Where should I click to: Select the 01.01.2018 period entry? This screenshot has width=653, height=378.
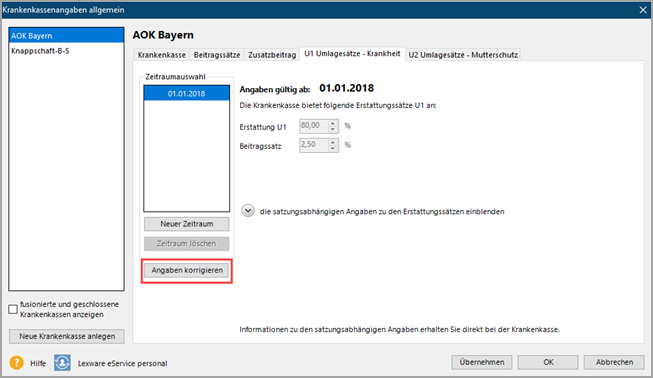pyautogui.click(x=187, y=94)
